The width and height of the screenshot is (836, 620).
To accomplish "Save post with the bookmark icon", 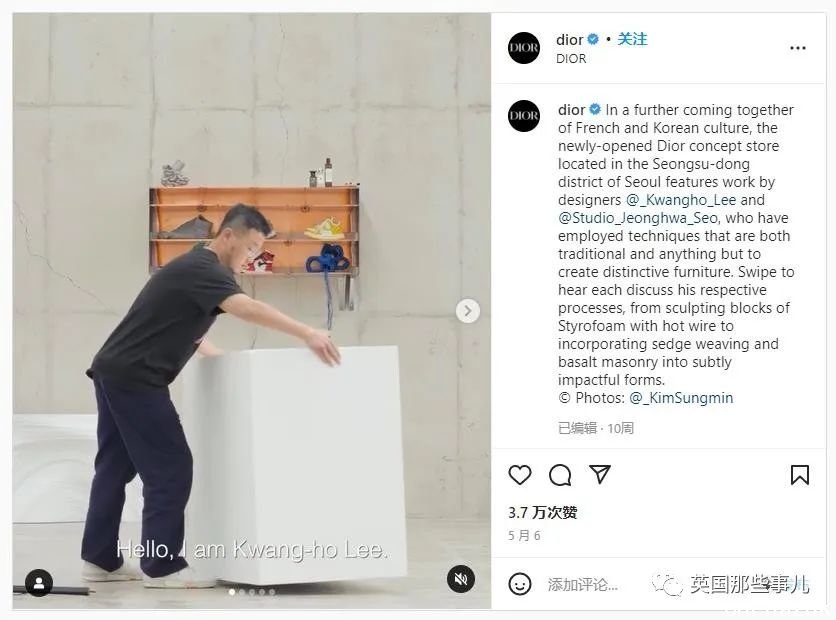I will pyautogui.click(x=800, y=474).
